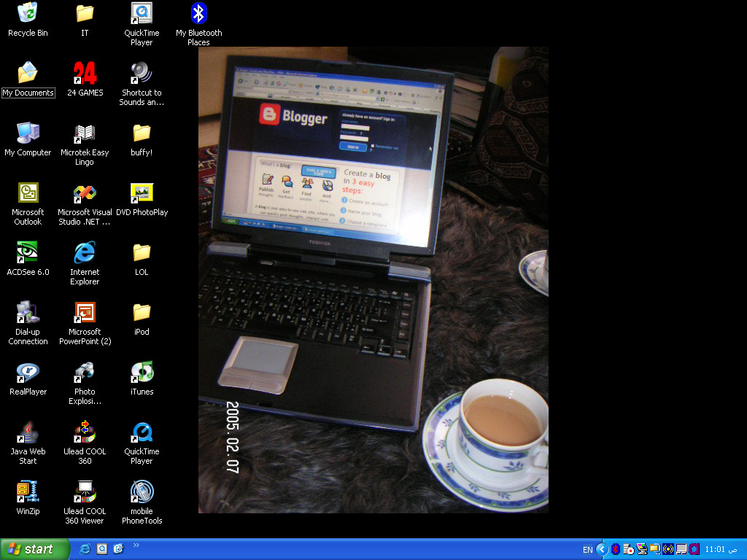Show hidden tray icons with the arrow
Screen dimensions: 747x560
coord(602,550)
